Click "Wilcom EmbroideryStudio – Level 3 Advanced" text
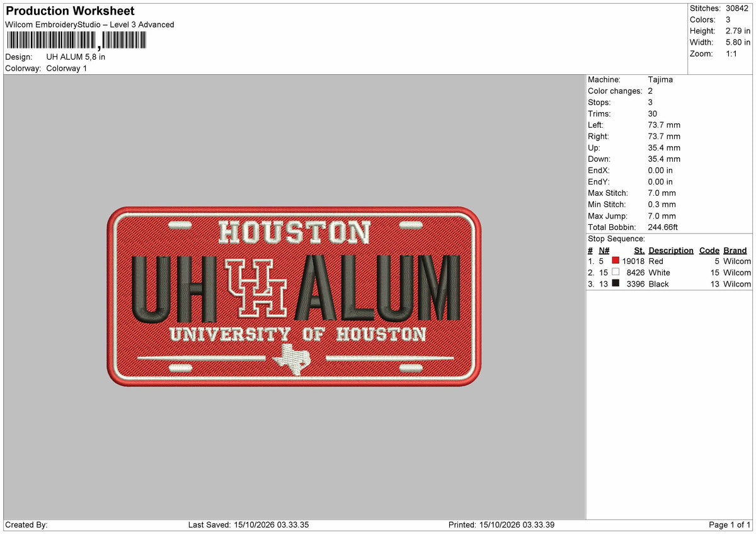Viewport: 756px width, 534px height. tap(89, 25)
